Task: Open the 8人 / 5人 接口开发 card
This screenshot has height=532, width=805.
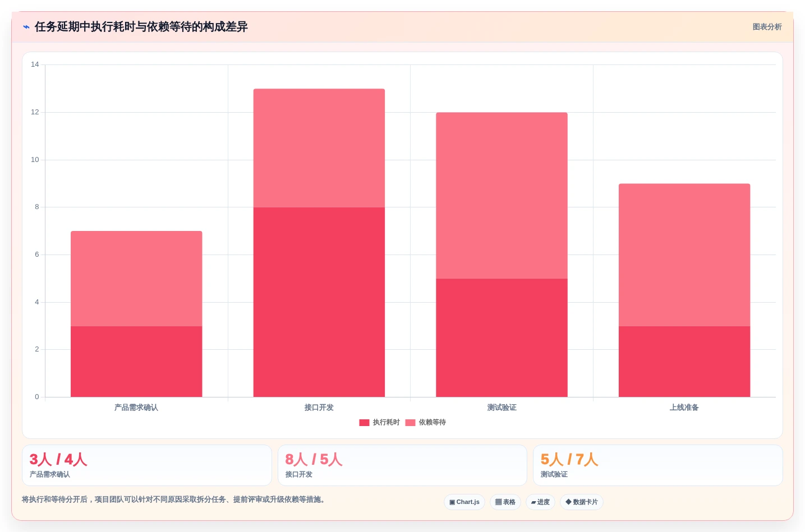Action: tap(402, 465)
